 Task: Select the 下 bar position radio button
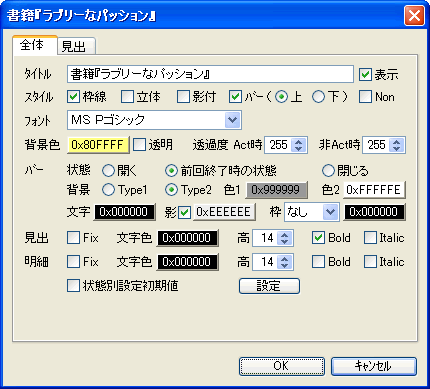pyautogui.click(x=318, y=97)
